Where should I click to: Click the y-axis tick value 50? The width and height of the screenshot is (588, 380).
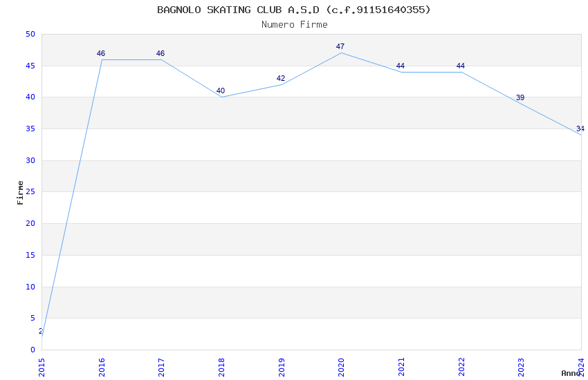(x=30, y=34)
